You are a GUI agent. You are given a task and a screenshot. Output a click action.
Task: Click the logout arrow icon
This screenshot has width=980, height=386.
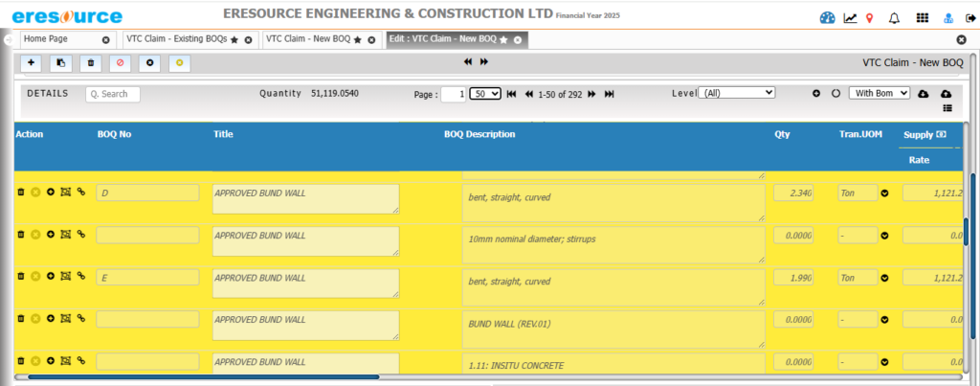click(969, 18)
